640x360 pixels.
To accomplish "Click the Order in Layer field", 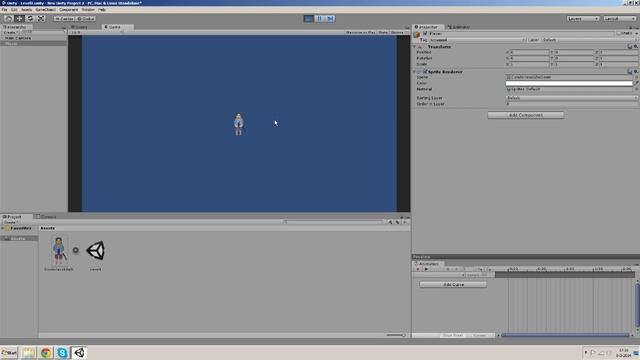I will (x=571, y=104).
